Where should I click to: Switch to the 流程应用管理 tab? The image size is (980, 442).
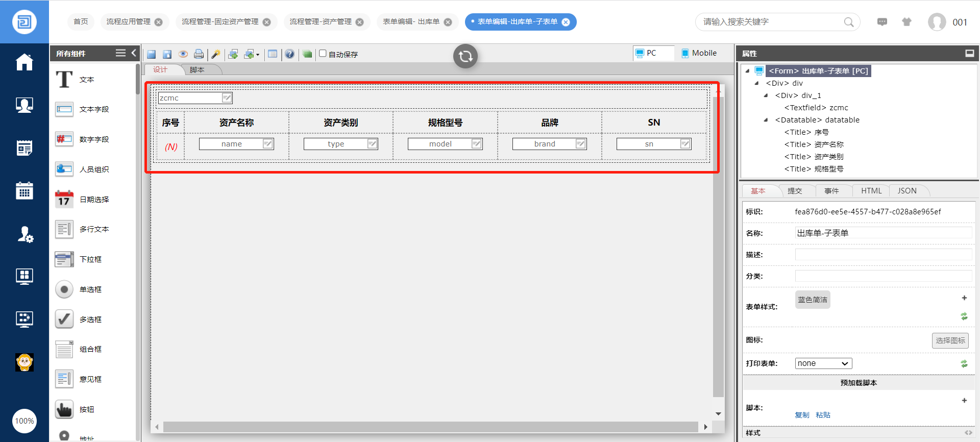pyautogui.click(x=129, y=22)
